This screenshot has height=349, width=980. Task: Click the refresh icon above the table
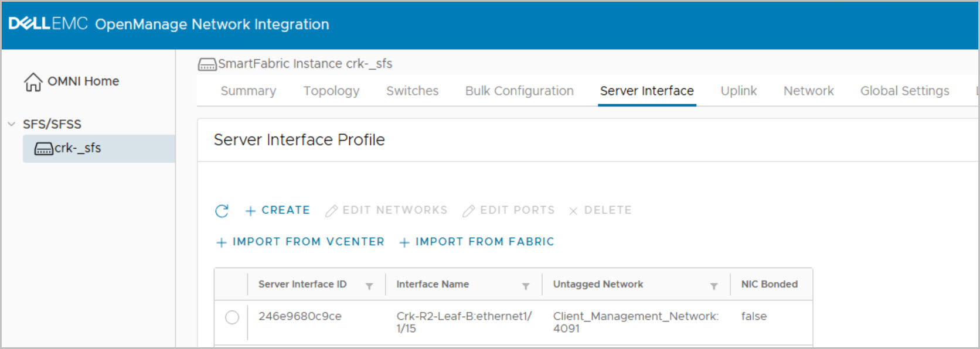click(x=222, y=211)
